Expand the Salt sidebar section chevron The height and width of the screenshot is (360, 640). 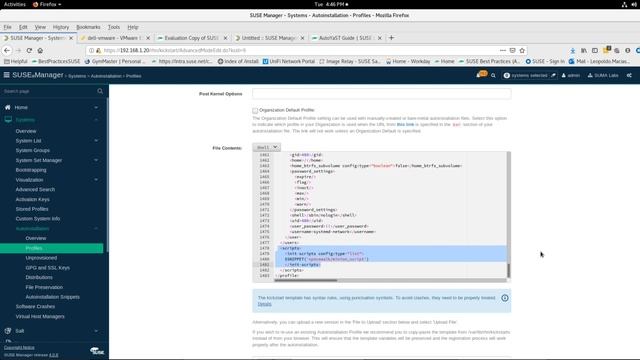coord(96,331)
